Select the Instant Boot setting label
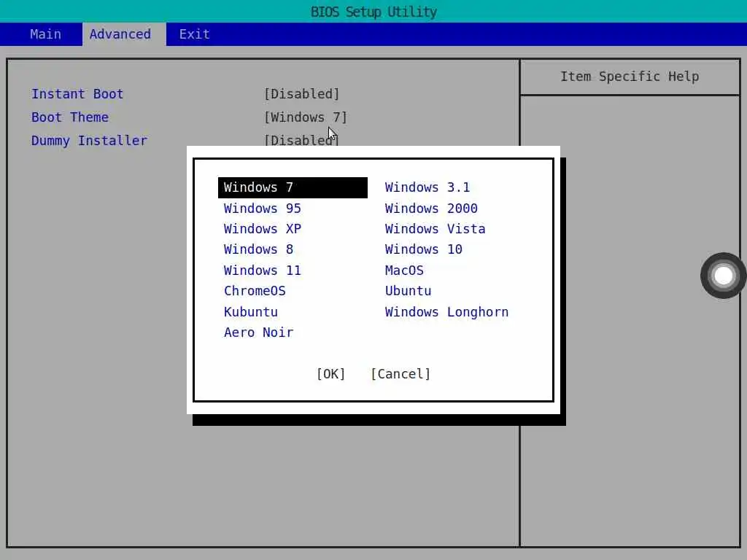 coord(77,94)
